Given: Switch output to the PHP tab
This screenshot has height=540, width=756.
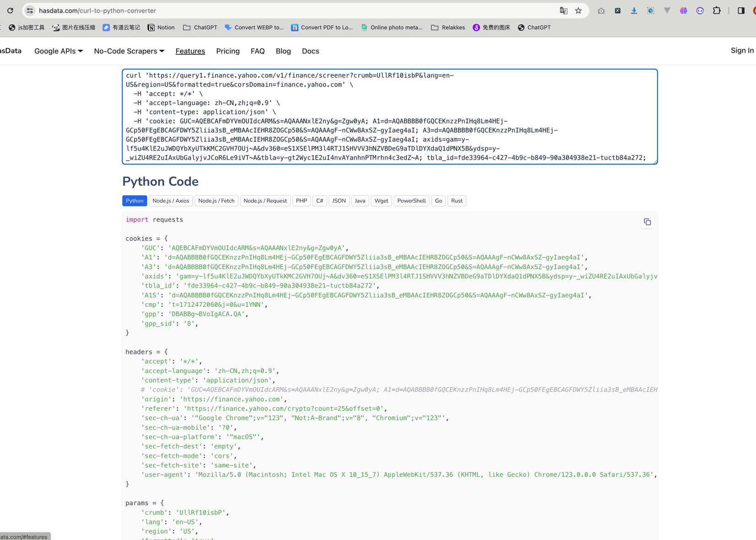Looking at the screenshot, I should (x=302, y=201).
